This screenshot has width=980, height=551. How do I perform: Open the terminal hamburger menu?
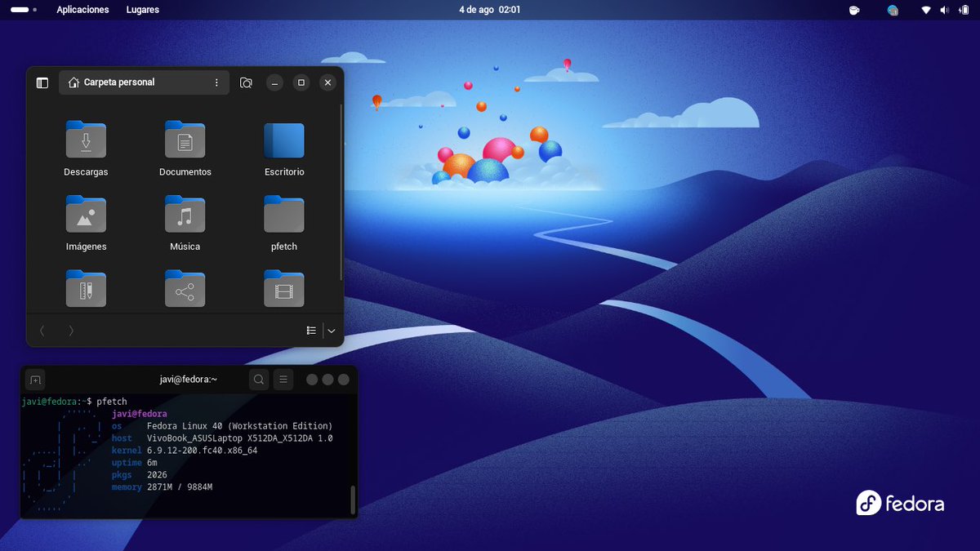click(x=283, y=379)
